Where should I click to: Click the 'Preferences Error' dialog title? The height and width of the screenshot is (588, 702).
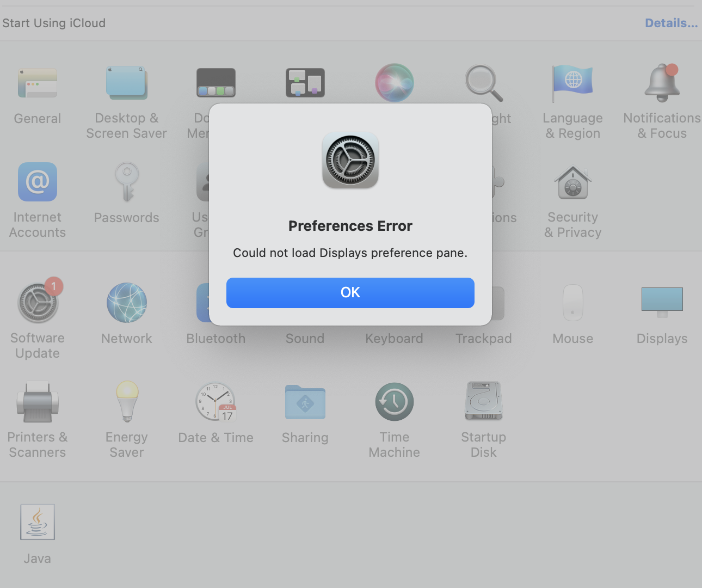pos(350,226)
